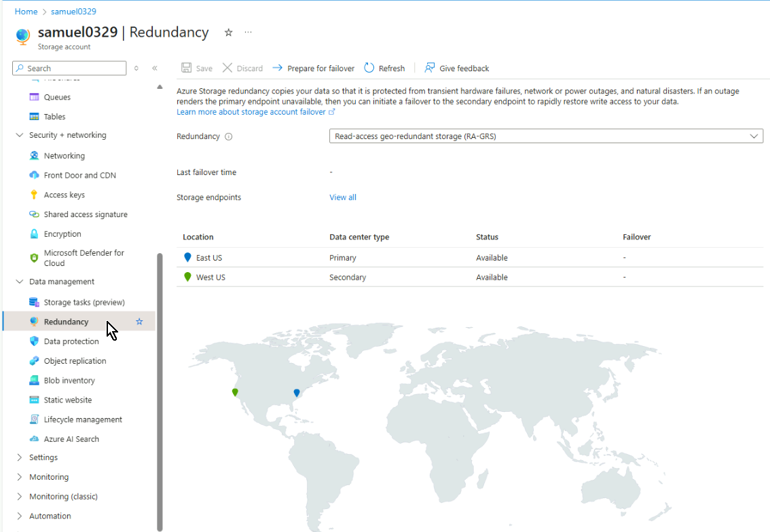The height and width of the screenshot is (532, 770).
Task: Open Learn more about storage account failover
Action: [255, 112]
